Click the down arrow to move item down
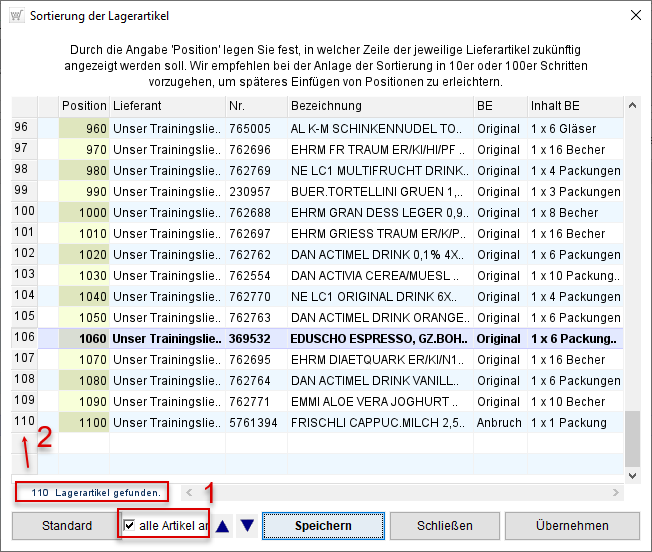The image size is (652, 552). 246,526
